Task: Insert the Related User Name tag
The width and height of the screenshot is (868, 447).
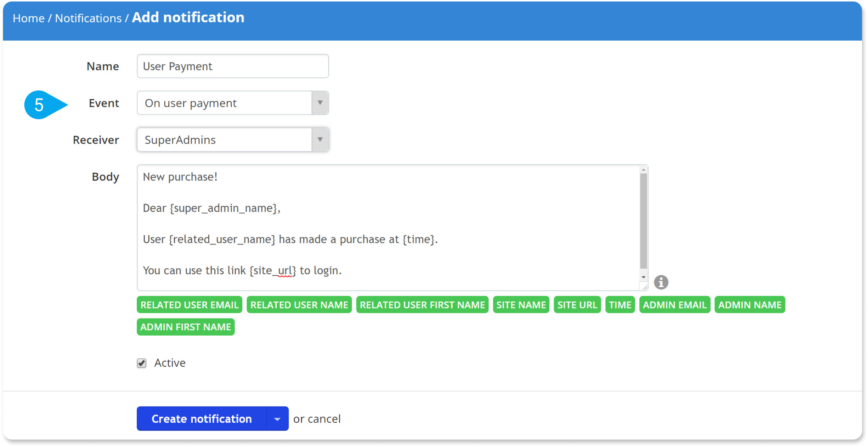Action: coord(299,305)
